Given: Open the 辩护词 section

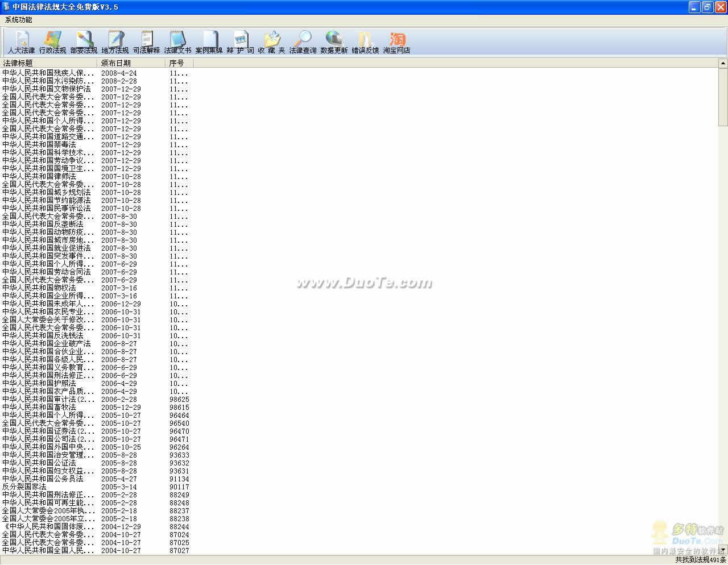Looking at the screenshot, I should pos(240,43).
